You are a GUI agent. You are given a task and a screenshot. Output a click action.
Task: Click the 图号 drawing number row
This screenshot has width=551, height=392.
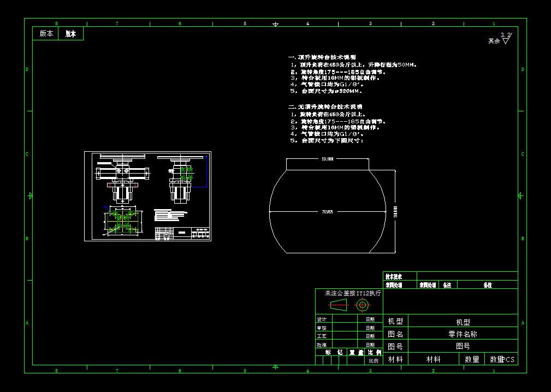click(x=464, y=347)
